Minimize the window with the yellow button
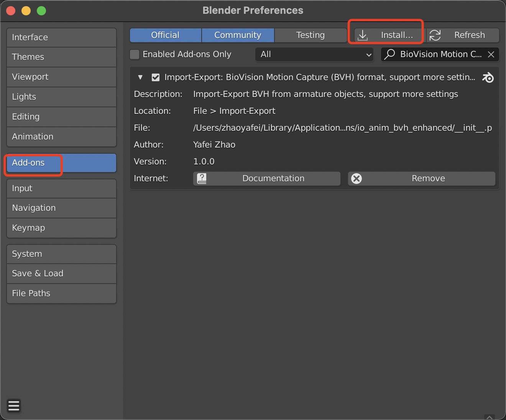The width and height of the screenshot is (506, 420). coord(26,11)
